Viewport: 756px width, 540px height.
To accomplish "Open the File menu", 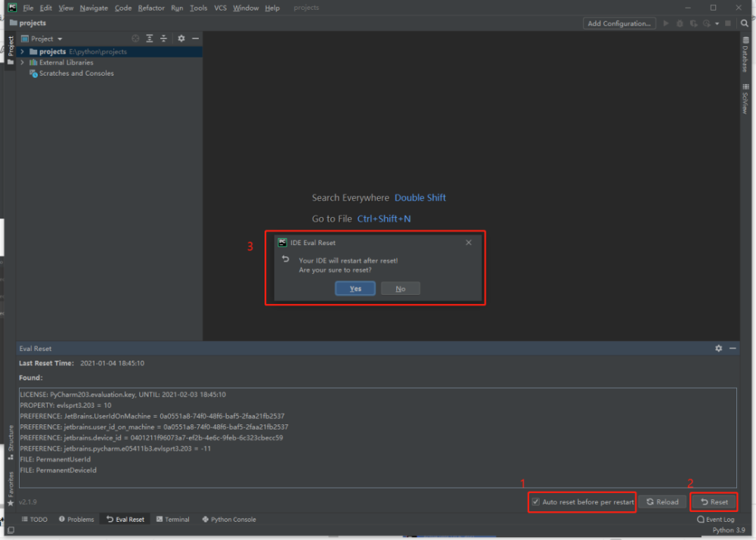I will pos(28,8).
